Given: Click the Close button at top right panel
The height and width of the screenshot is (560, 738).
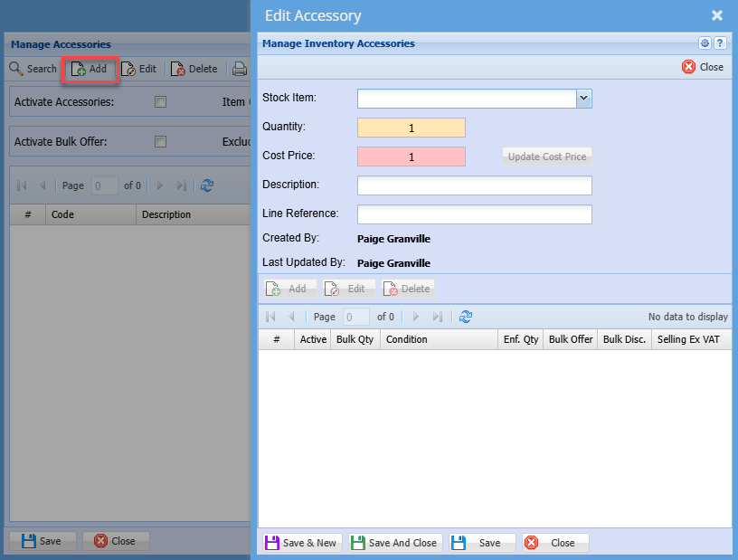Looking at the screenshot, I should pyautogui.click(x=702, y=67).
